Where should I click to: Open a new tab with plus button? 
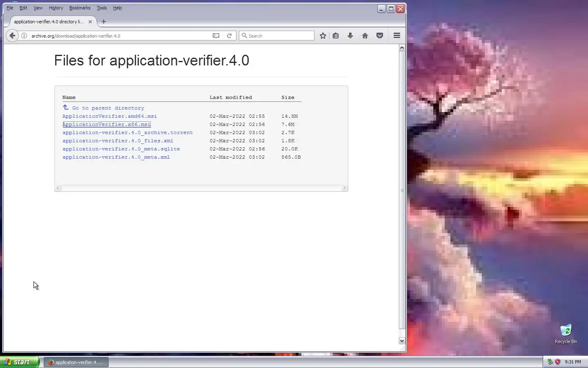pos(104,22)
